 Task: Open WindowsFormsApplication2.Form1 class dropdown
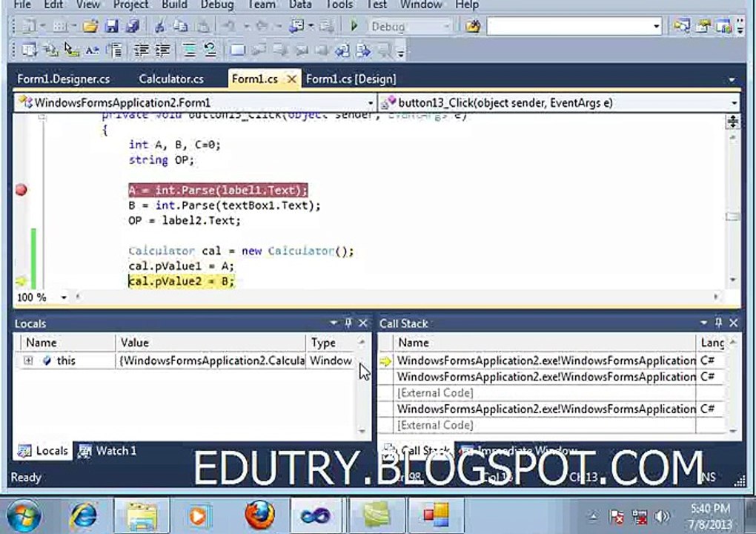click(371, 103)
